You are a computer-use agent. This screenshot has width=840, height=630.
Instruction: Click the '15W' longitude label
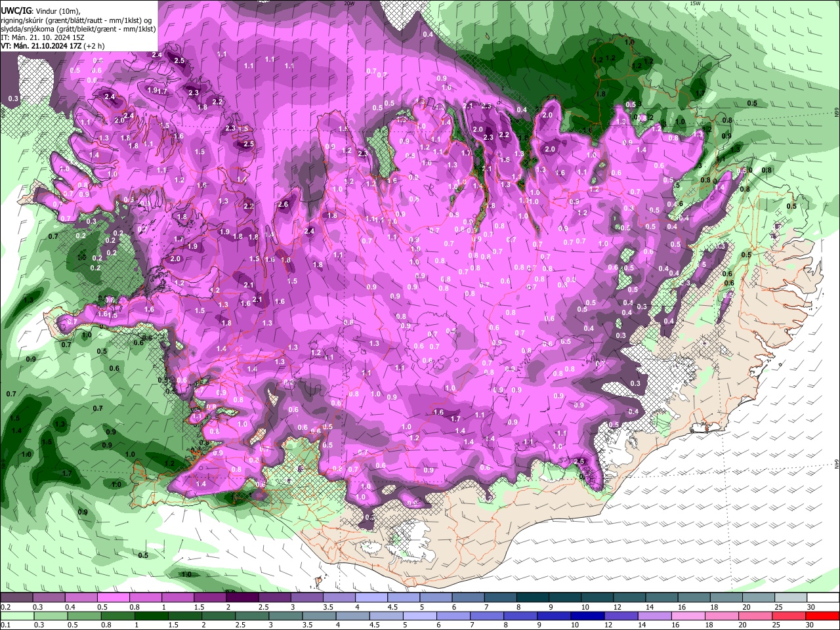(695, 3)
